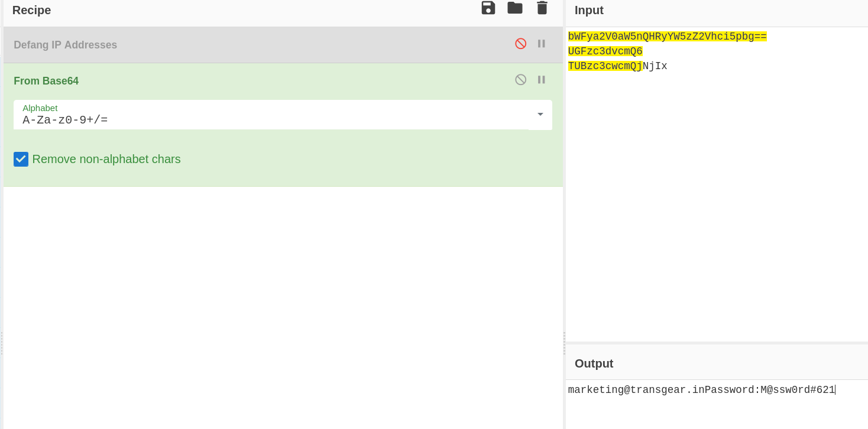Set breakpoint on From Base64 operation
The height and width of the screenshot is (429, 868).
541,80
